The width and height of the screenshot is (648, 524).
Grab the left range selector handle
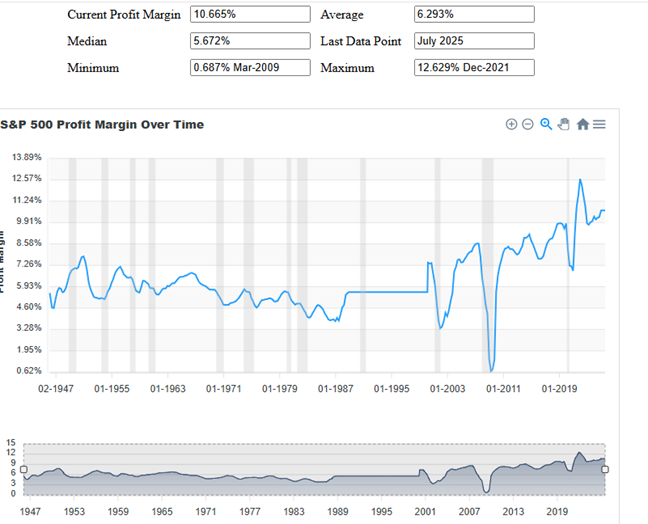(24, 469)
